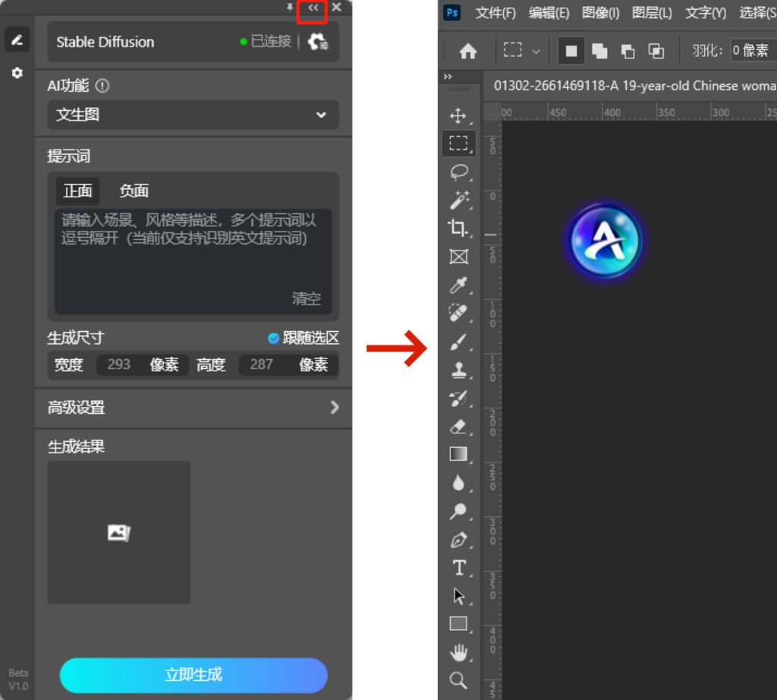Go to Photoshop Home screen
Screen dimensions: 777x700
point(467,51)
